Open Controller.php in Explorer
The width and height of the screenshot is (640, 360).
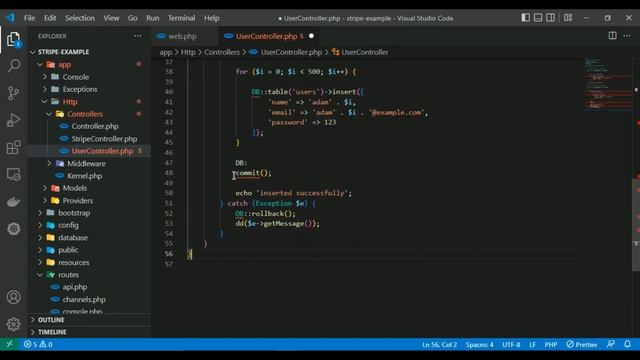tap(90, 126)
